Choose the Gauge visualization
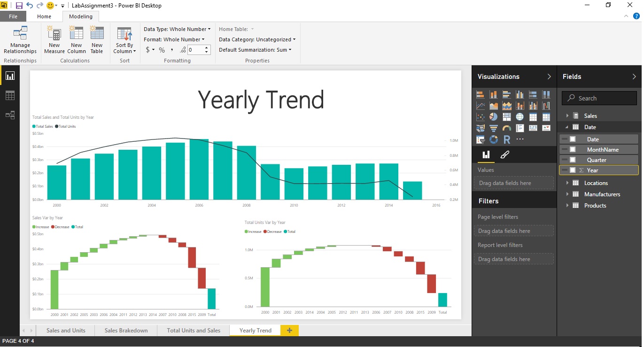This screenshot has height=347, width=644. pyautogui.click(x=507, y=128)
